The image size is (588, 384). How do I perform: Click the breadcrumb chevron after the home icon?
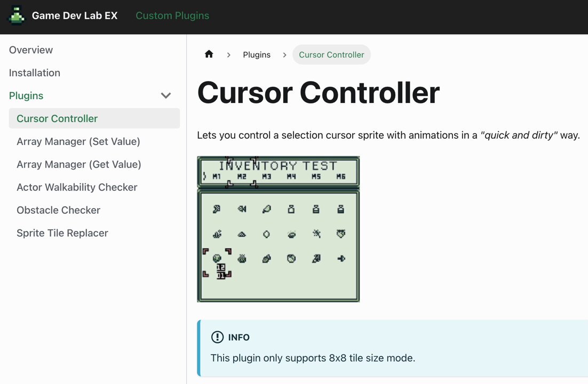[x=228, y=55]
